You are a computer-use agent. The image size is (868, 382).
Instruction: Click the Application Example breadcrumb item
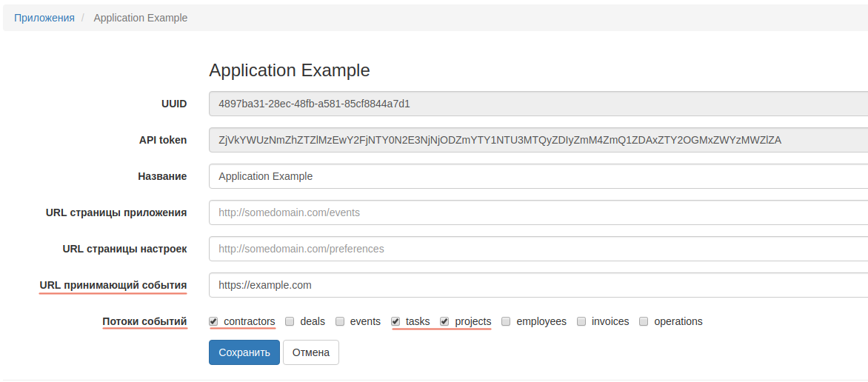(140, 18)
